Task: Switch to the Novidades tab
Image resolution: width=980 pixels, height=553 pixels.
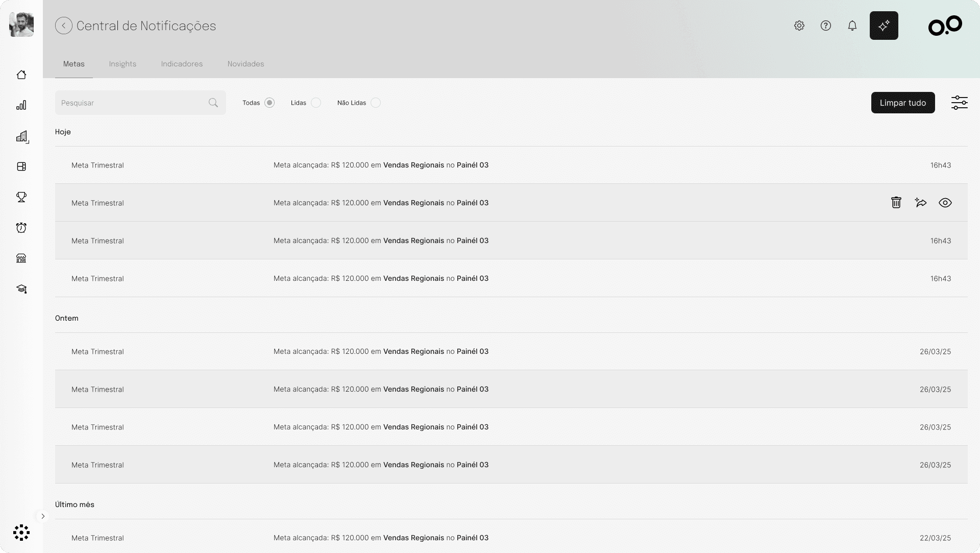Action: click(x=246, y=64)
